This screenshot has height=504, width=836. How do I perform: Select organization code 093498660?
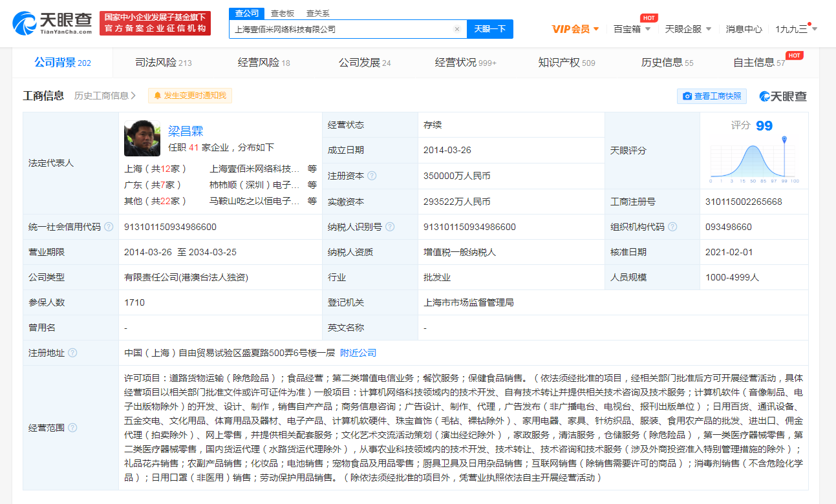coord(729,227)
